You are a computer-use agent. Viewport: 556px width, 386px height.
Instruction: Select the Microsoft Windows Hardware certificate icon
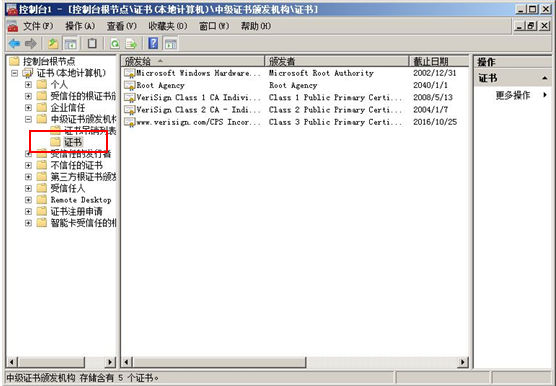[130, 73]
